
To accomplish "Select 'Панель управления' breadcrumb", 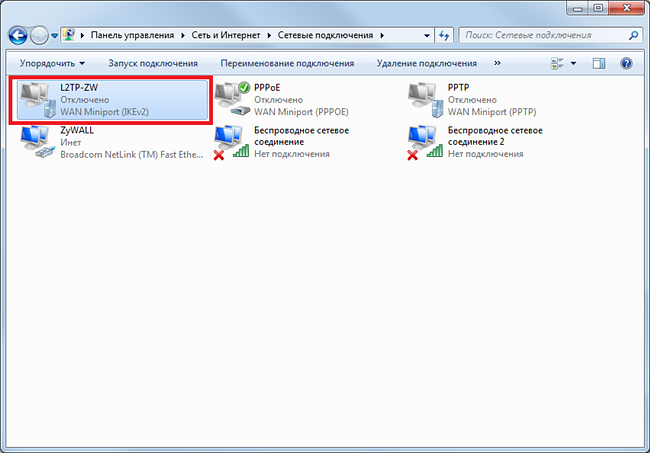I will [132, 35].
